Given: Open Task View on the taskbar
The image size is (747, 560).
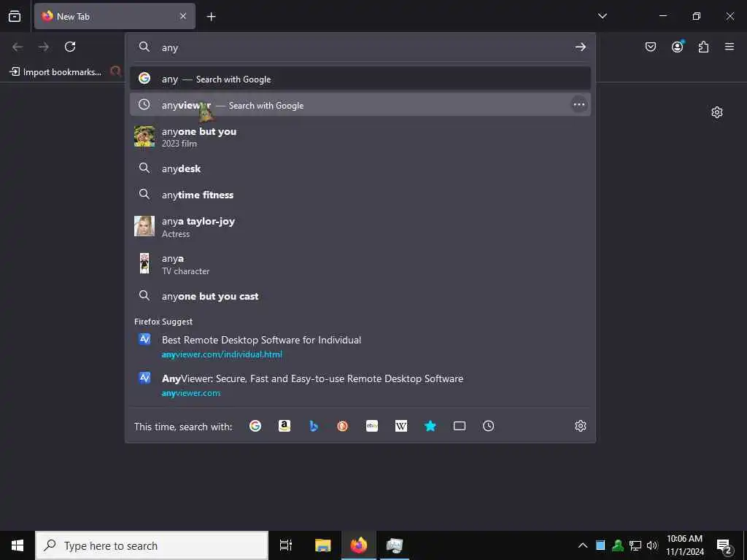Looking at the screenshot, I should (286, 545).
